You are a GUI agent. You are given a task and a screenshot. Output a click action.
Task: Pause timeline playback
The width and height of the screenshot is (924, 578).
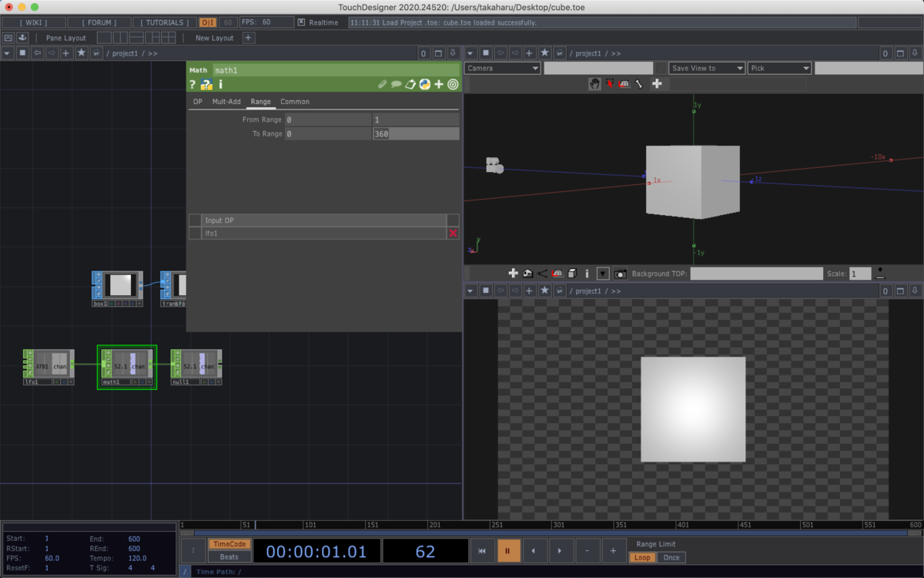(x=508, y=551)
